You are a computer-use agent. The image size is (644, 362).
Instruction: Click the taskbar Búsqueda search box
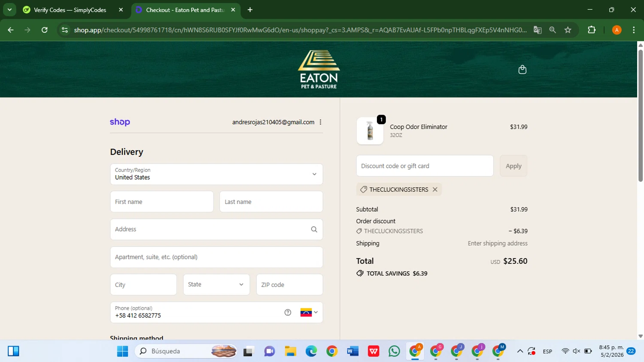[186, 351]
